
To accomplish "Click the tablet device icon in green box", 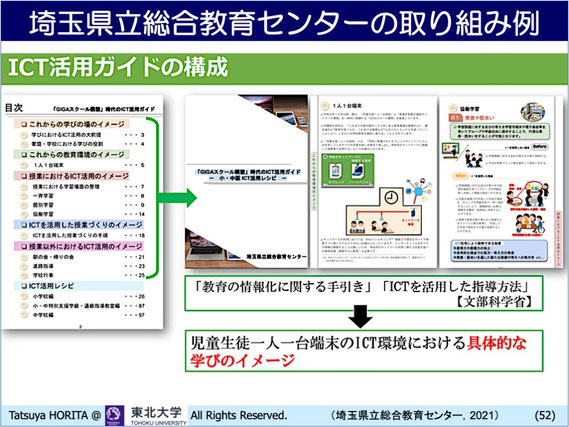I will click(335, 171).
